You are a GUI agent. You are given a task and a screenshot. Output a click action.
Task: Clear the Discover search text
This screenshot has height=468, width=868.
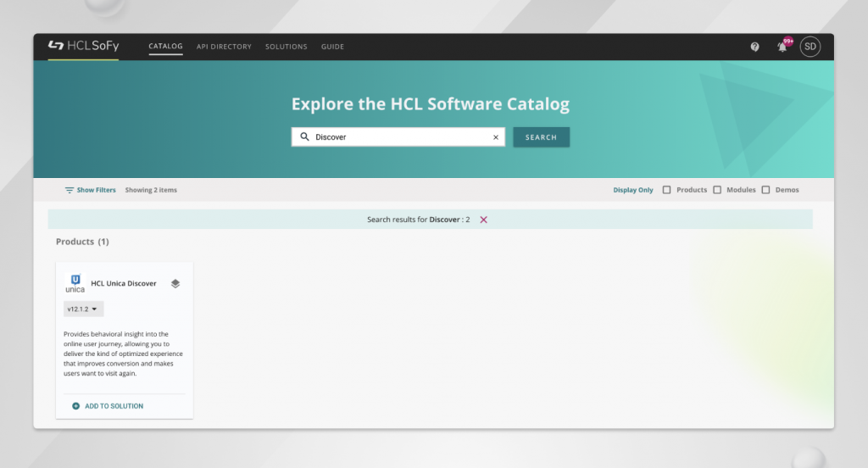click(x=495, y=137)
